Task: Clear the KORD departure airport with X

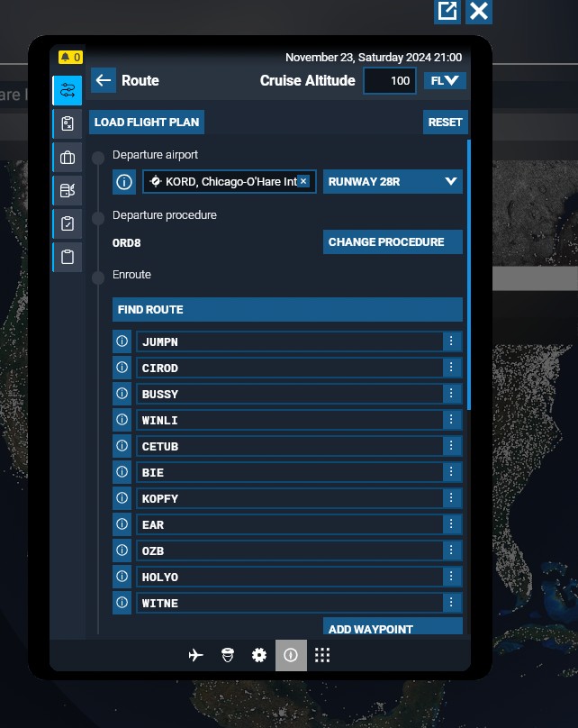Action: [303, 181]
